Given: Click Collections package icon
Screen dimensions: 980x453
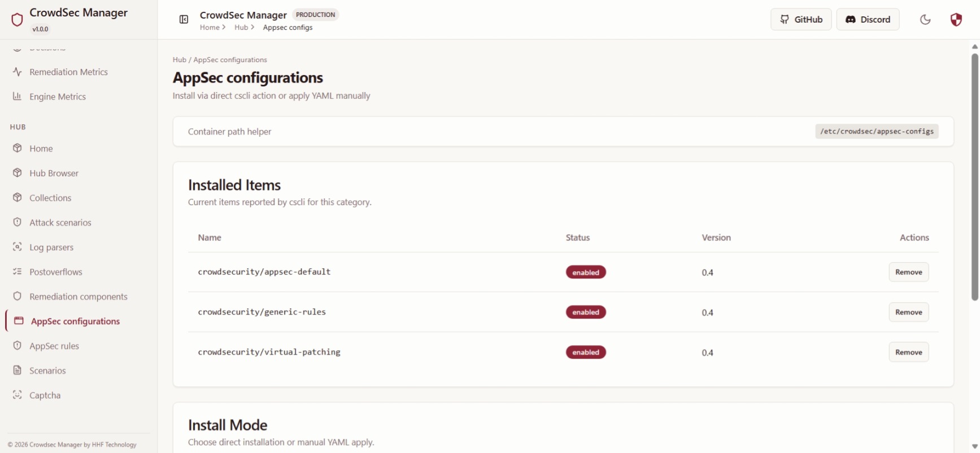Looking at the screenshot, I should coord(18,198).
